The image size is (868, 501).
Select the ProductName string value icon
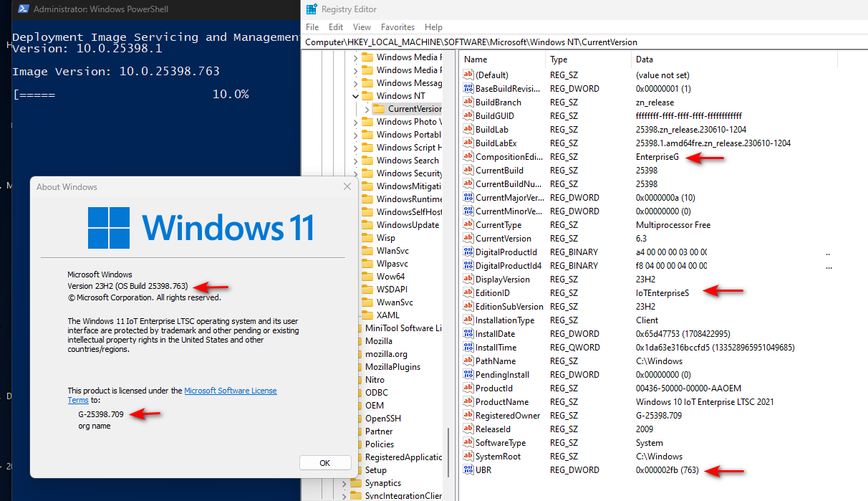tap(468, 402)
